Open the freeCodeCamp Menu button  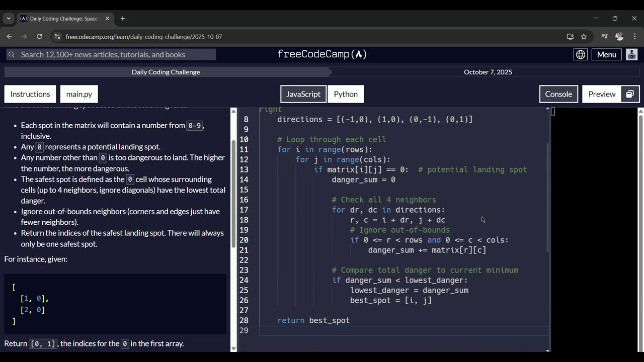coord(607,54)
